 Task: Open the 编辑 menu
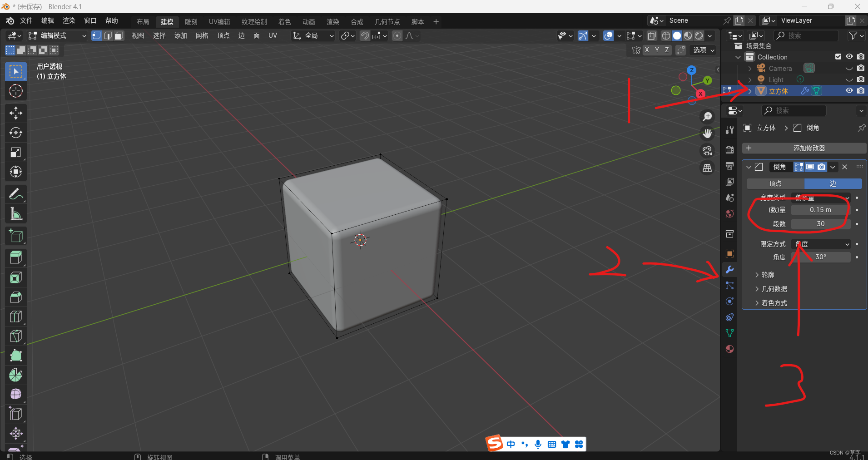tap(48, 21)
